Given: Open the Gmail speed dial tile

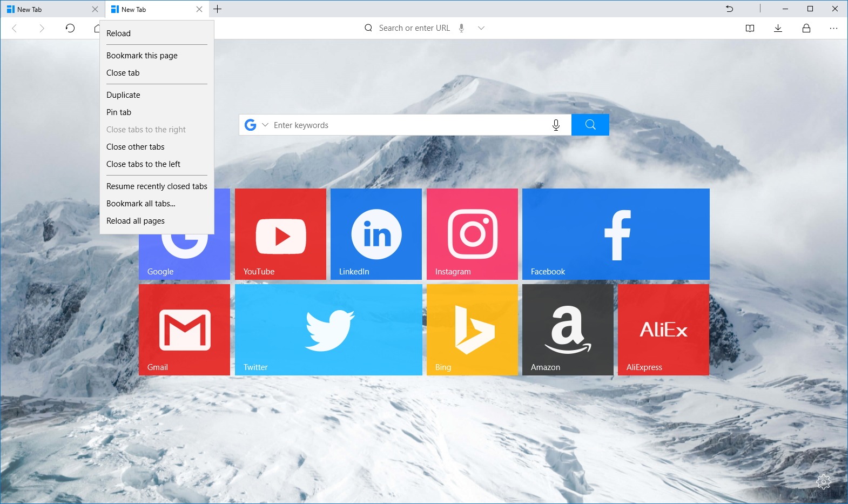Looking at the screenshot, I should [x=184, y=330].
